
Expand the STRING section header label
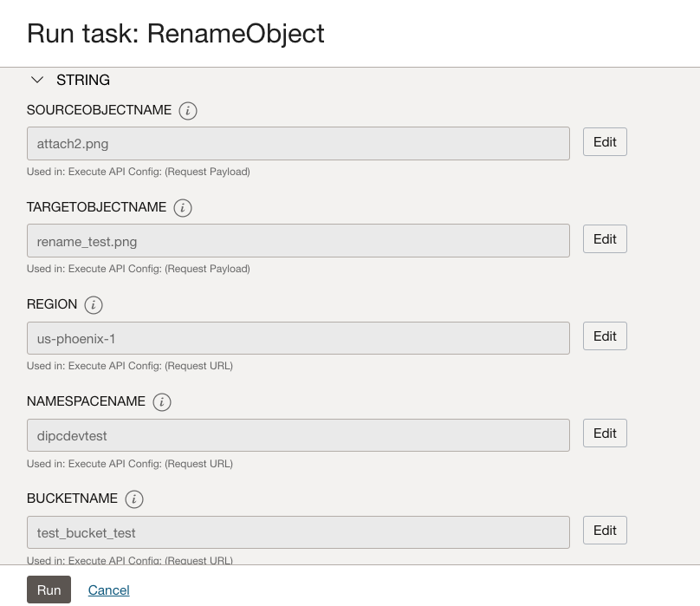[x=83, y=80]
